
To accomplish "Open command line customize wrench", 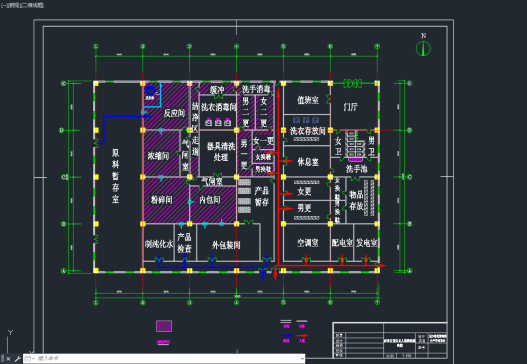I will pos(17,359).
